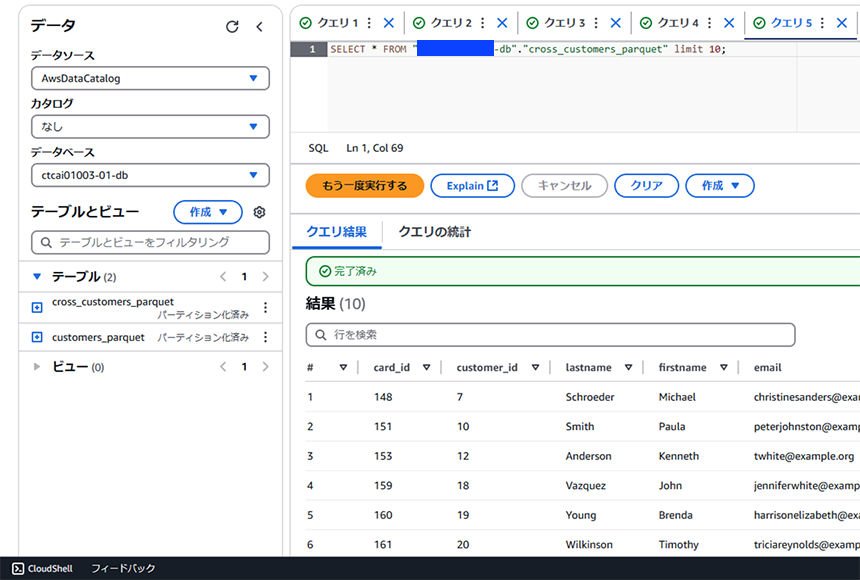The width and height of the screenshot is (860, 580).
Task: Open options menu of クエリ 3 tab
Action: tap(596, 22)
